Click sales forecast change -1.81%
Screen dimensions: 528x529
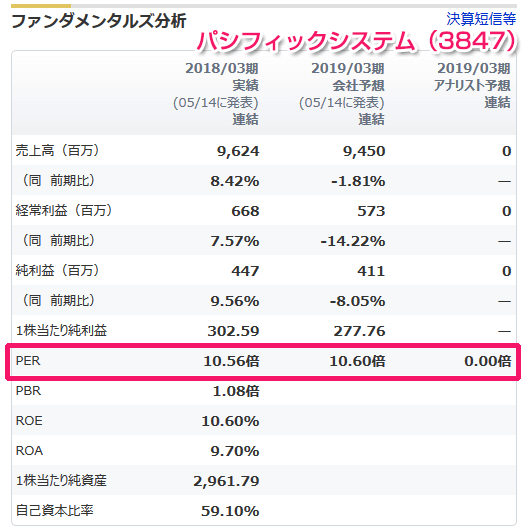[x=358, y=181]
